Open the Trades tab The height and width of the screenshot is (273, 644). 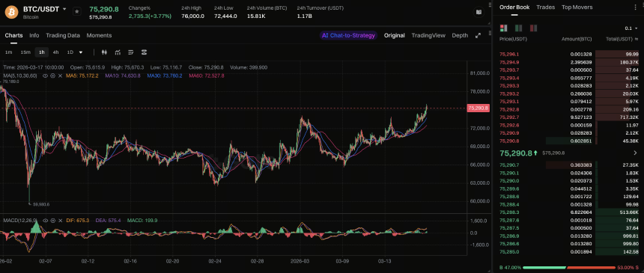coord(545,7)
